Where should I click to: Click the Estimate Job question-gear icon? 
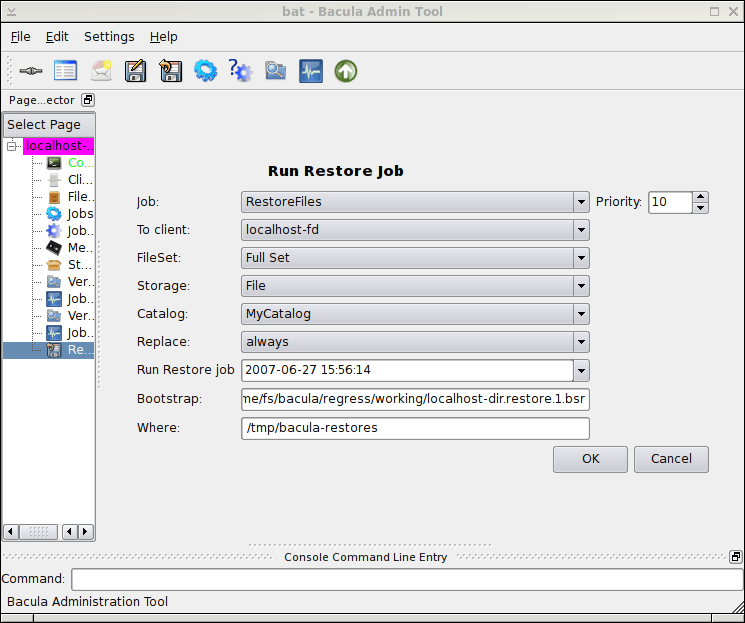[x=240, y=71]
